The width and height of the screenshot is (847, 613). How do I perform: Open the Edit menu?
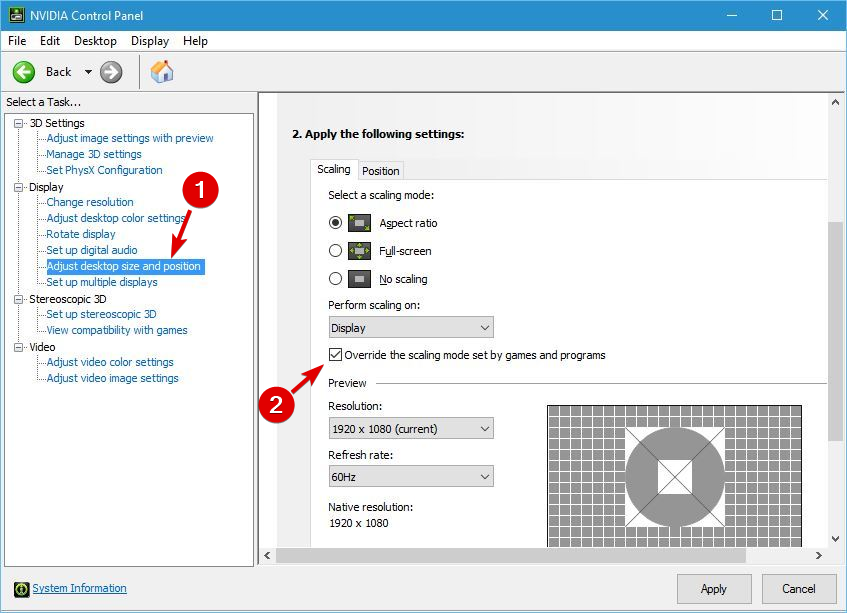click(x=50, y=41)
